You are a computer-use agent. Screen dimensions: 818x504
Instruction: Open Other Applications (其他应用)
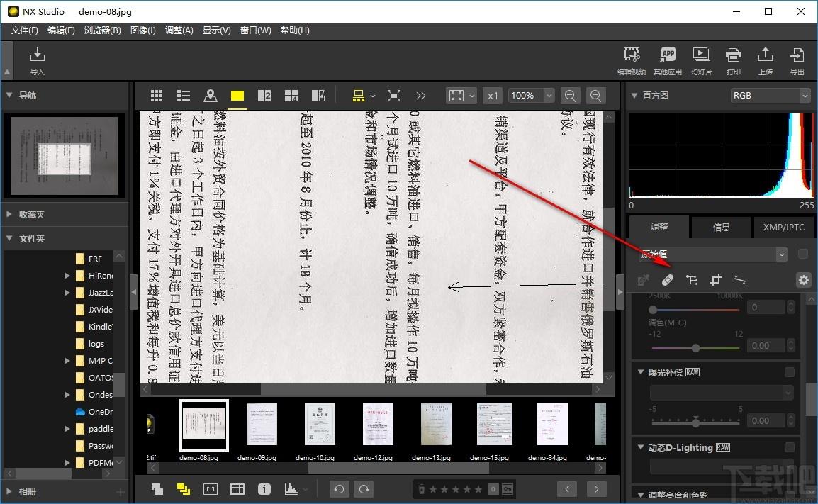pos(668,60)
